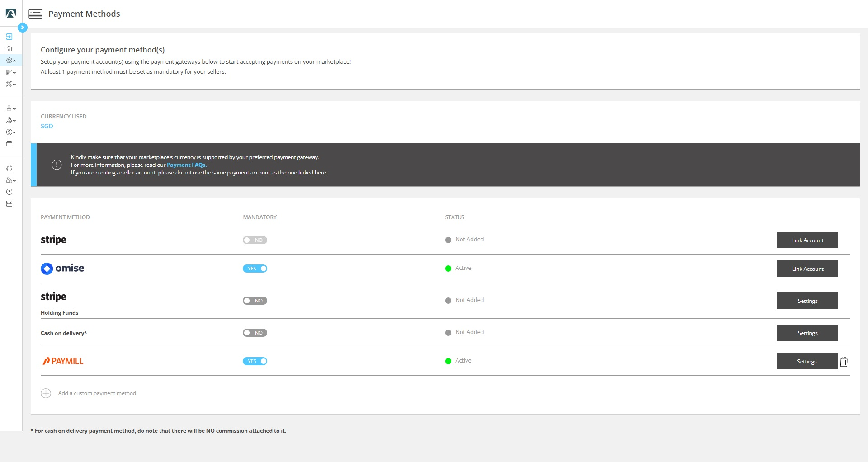Expand the dollar sign sidebar menu
The height and width of the screenshot is (462, 868).
pos(11,132)
